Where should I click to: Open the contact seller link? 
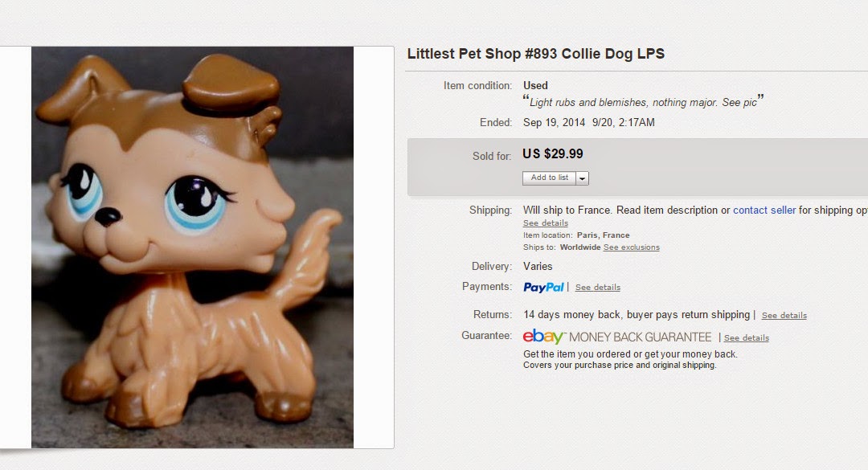point(764,210)
